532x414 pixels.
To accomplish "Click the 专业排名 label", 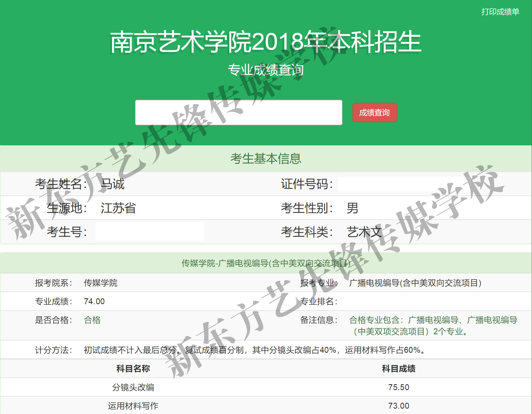I will coord(319,301).
